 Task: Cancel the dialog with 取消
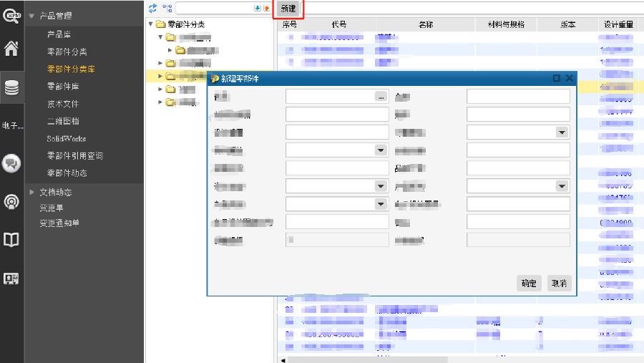point(560,284)
